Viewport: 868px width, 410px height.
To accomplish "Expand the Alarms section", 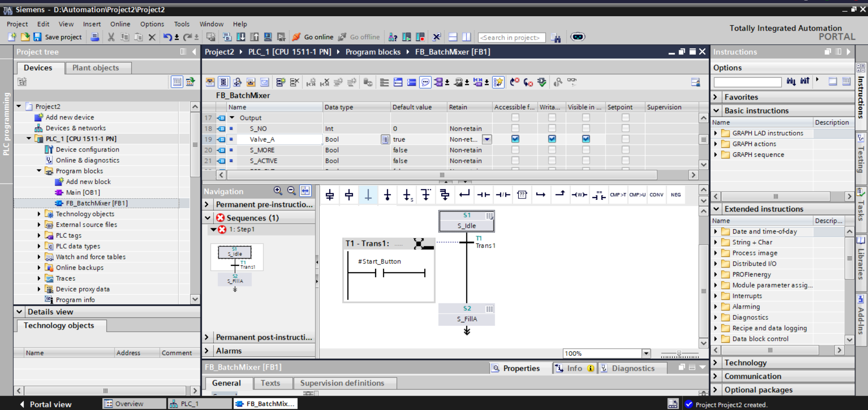I will (207, 351).
